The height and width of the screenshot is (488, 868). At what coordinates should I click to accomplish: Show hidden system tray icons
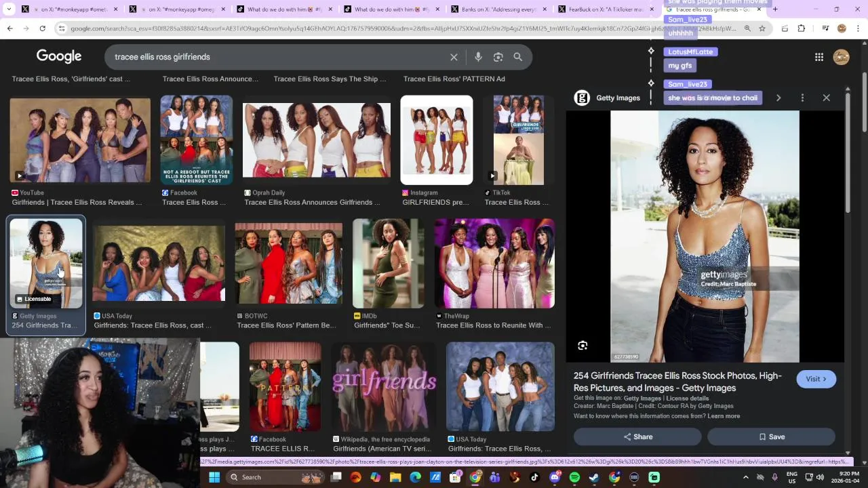click(746, 477)
